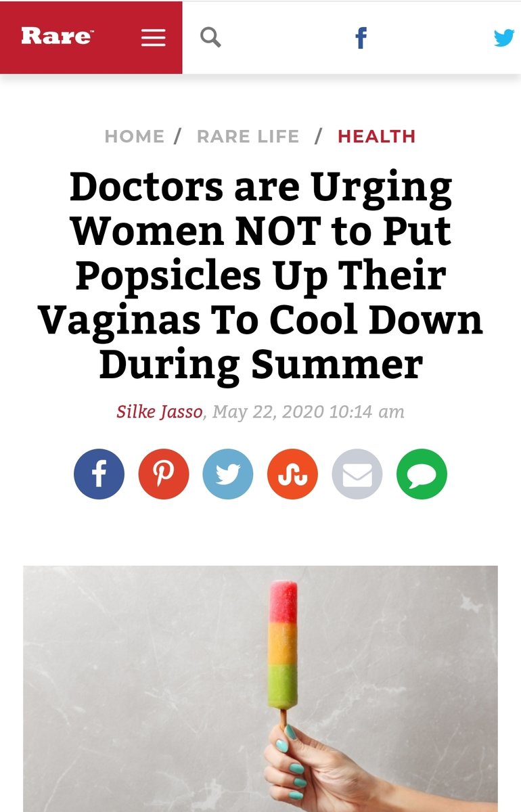Share article by email

(357, 474)
